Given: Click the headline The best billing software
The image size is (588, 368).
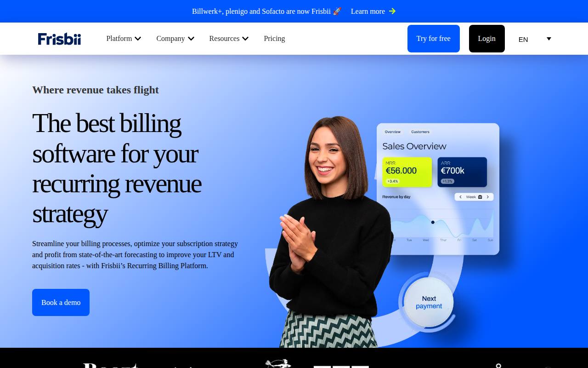Looking at the screenshot, I should 117,168.
